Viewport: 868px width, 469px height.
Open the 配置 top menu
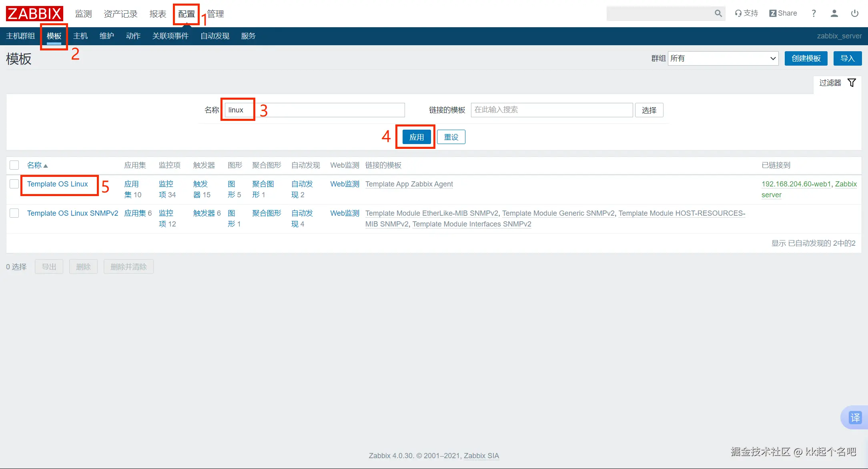click(x=186, y=14)
